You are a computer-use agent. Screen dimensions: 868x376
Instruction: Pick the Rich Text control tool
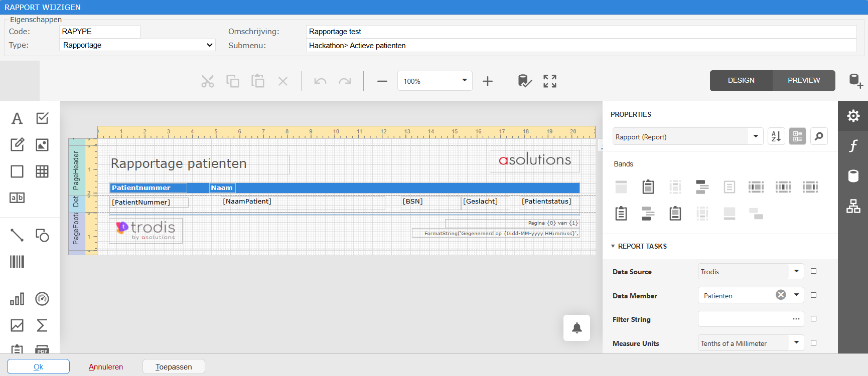(17, 145)
